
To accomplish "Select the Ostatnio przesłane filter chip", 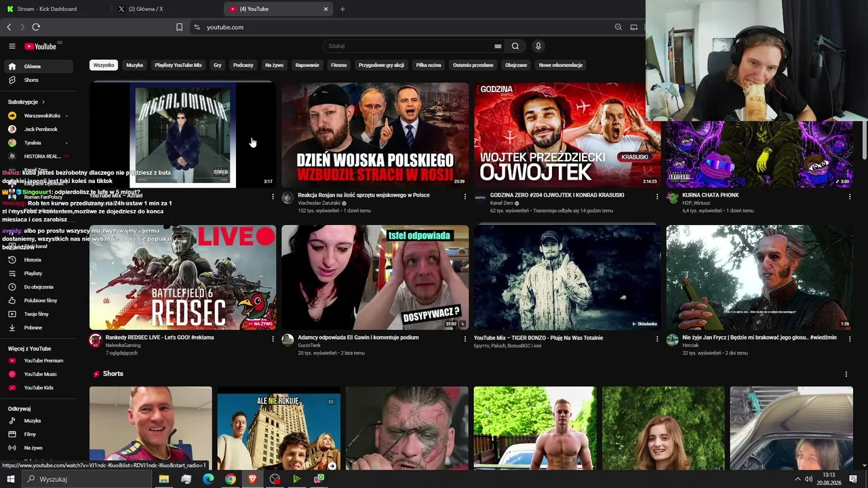I will 473,65.
